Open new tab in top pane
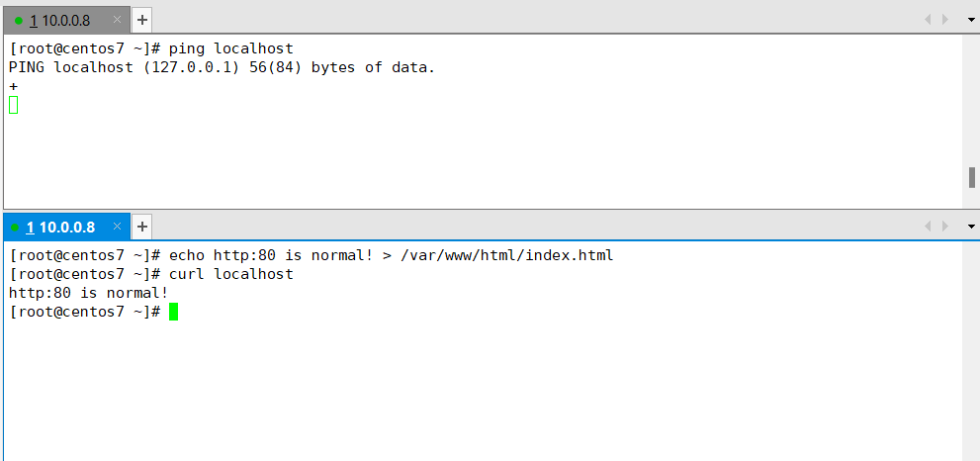This screenshot has height=461, width=980. coord(141,20)
